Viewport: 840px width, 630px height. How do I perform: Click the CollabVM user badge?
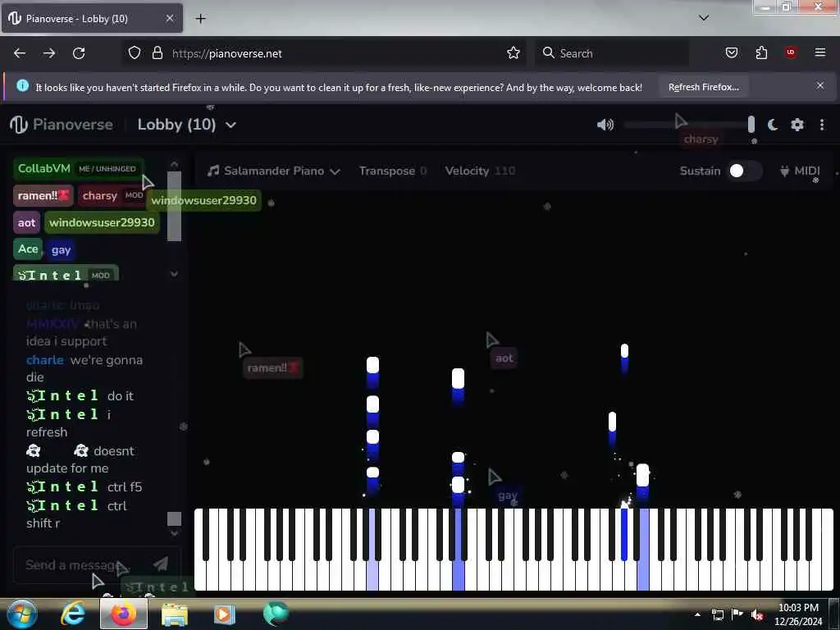(x=79, y=168)
